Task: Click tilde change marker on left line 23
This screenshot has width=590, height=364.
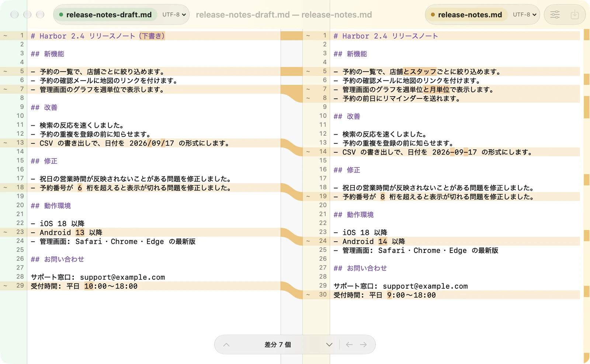Action: point(5,232)
